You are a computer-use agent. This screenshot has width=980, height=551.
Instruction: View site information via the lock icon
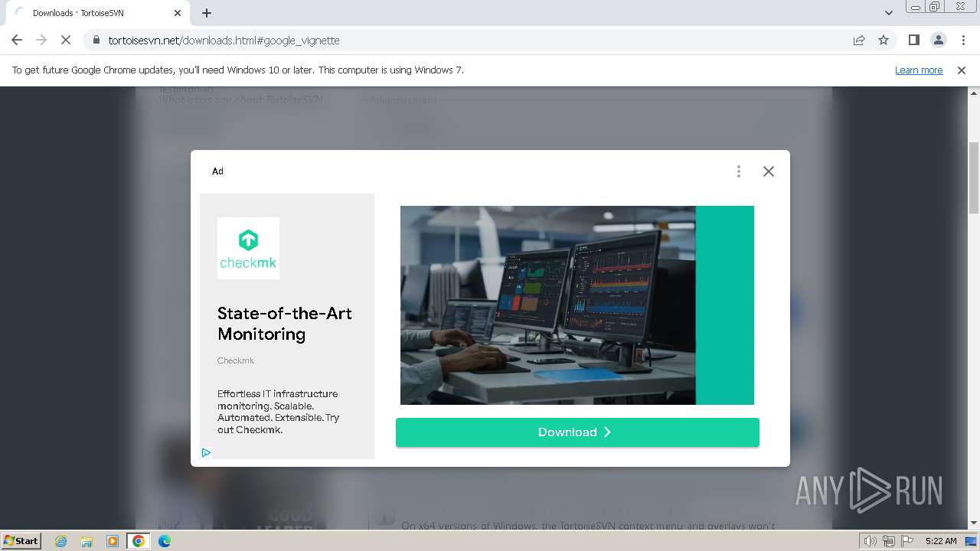[96, 40]
